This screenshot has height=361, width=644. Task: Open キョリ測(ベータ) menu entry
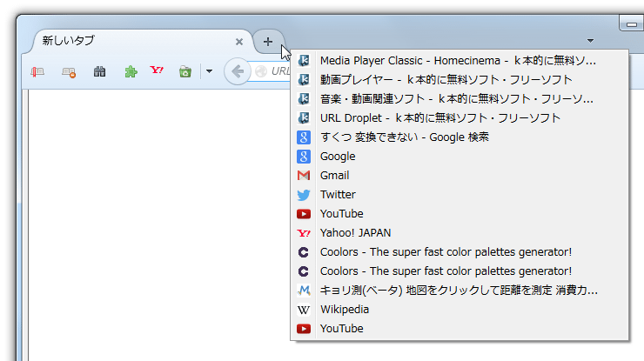460,291
